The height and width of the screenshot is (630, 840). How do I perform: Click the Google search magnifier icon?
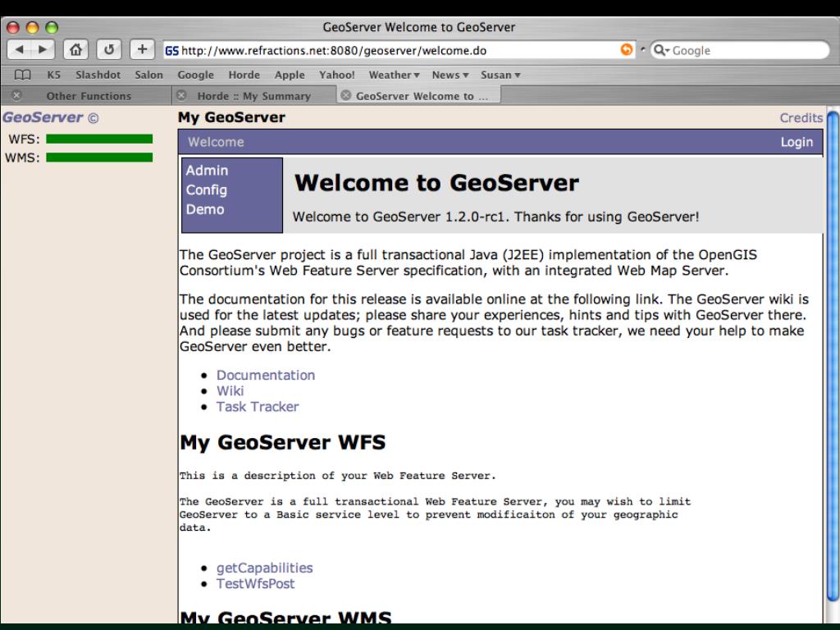660,50
